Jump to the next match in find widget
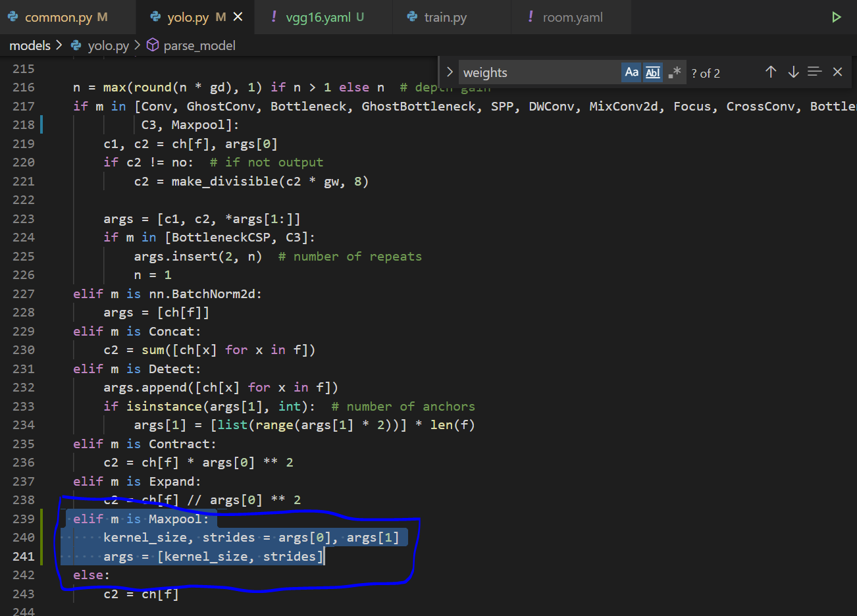 coord(793,72)
